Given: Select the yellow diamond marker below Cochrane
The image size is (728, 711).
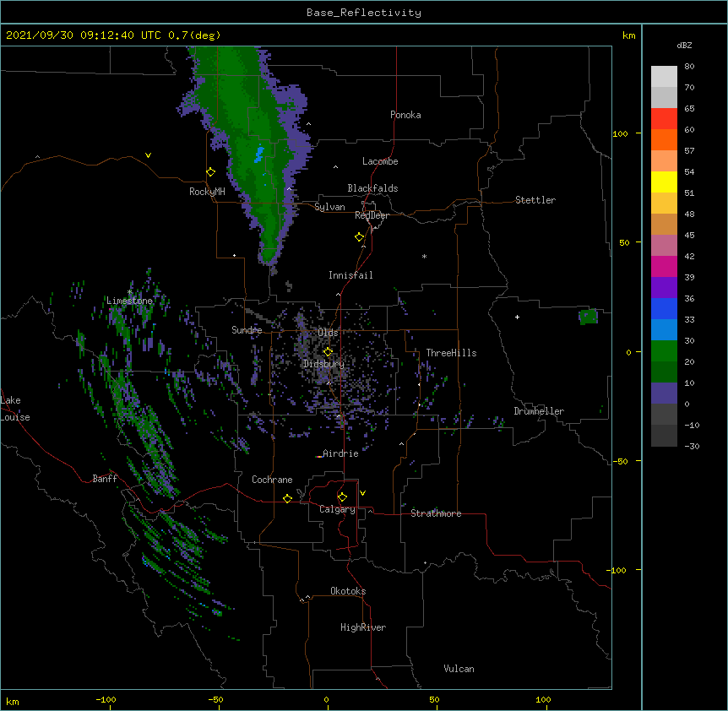Looking at the screenshot, I should tap(287, 498).
